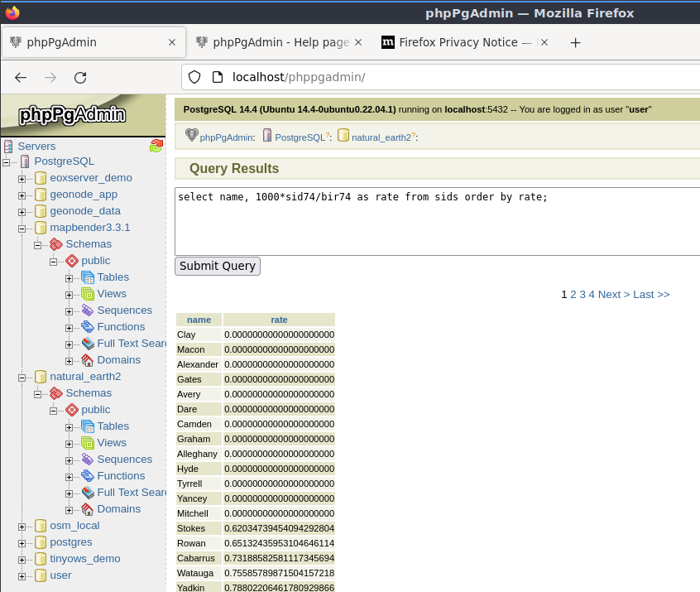Click the Full Text Search icon under mapbender3.3.1
Screen dimensions: 700x592
pyautogui.click(x=88, y=343)
